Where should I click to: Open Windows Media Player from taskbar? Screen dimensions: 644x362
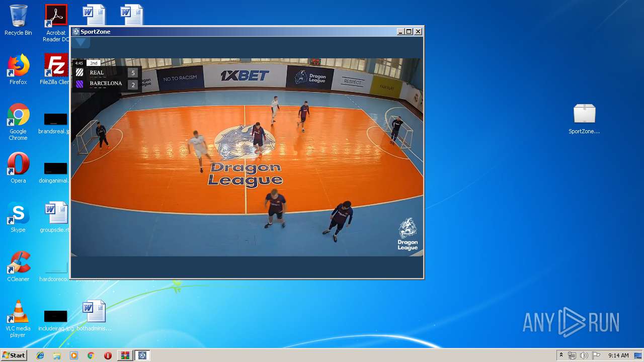[74, 355]
